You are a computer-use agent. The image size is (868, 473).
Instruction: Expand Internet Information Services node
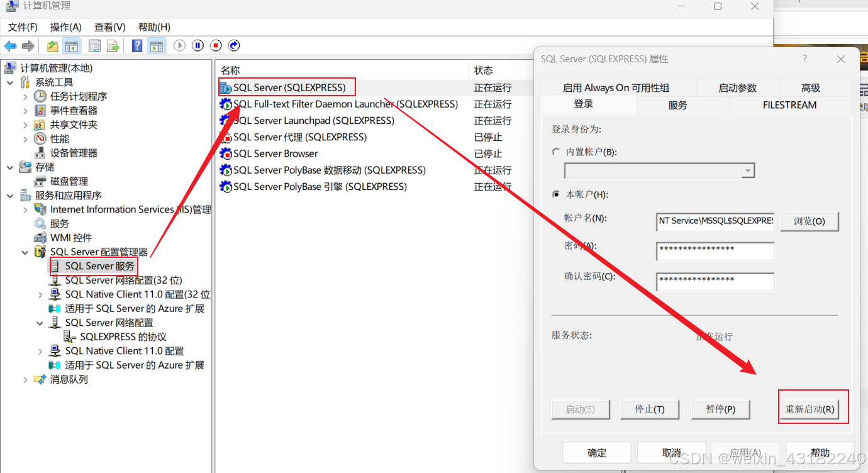coord(25,209)
